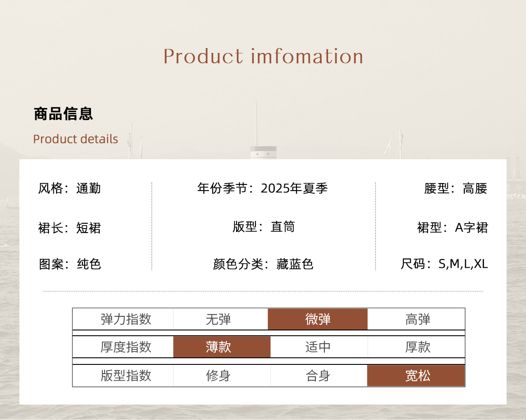The height and width of the screenshot is (420, 526).
Task: Click the 颜色分类：藏蓝色 color text
Action: (x=263, y=264)
